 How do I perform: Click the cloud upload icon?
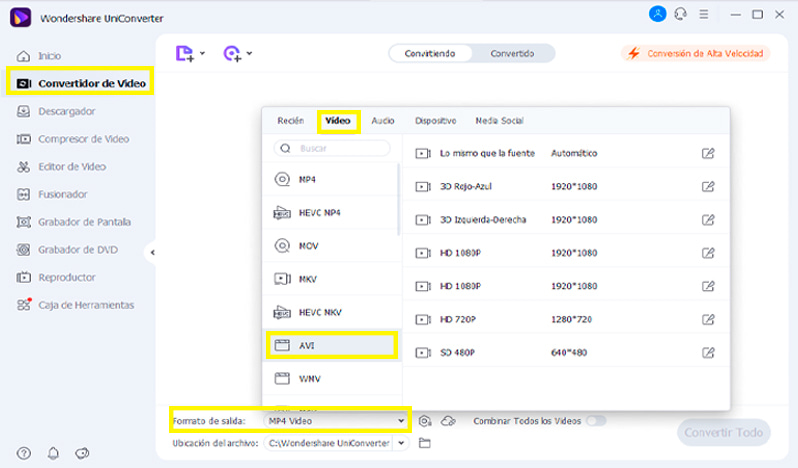[448, 421]
